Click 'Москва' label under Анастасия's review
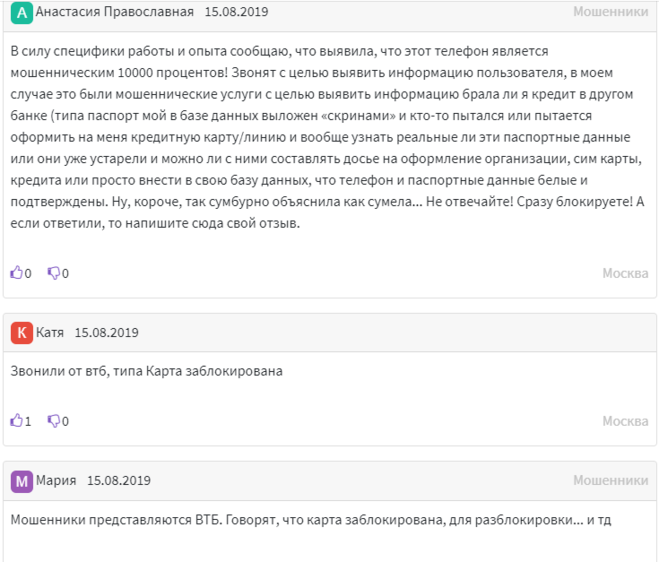This screenshot has height=562, width=659. pyautogui.click(x=625, y=273)
